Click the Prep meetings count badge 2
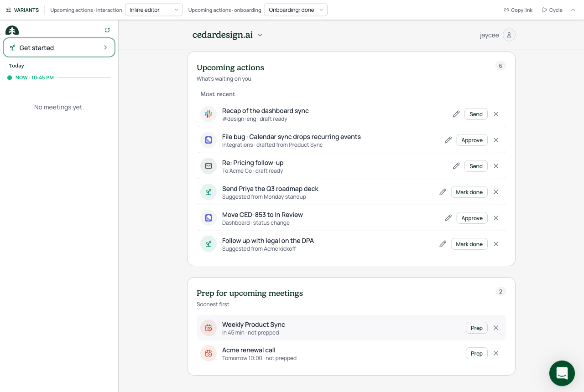 pyautogui.click(x=501, y=291)
